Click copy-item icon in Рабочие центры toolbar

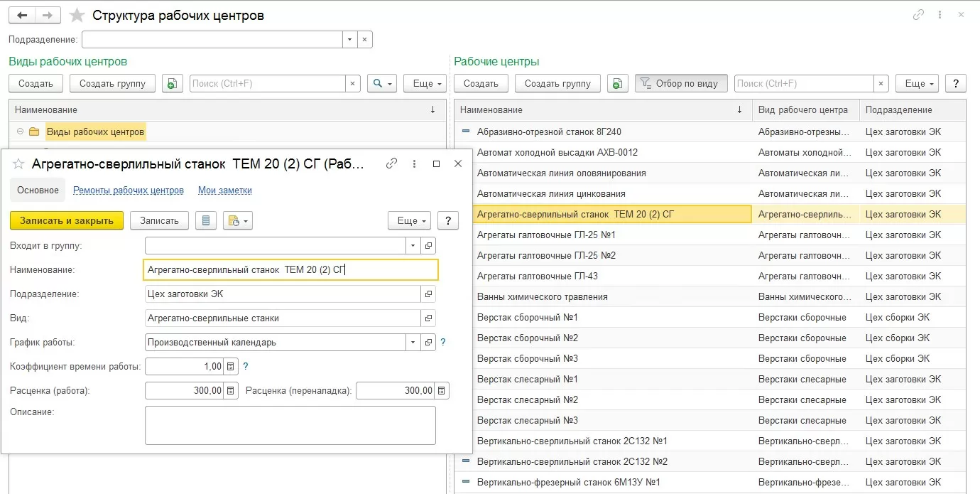(618, 83)
